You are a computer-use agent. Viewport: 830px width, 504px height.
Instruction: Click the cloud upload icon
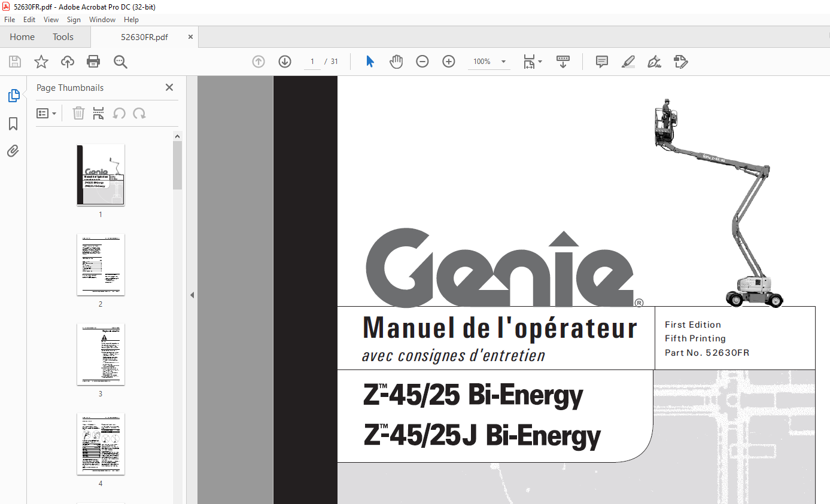pos(68,62)
